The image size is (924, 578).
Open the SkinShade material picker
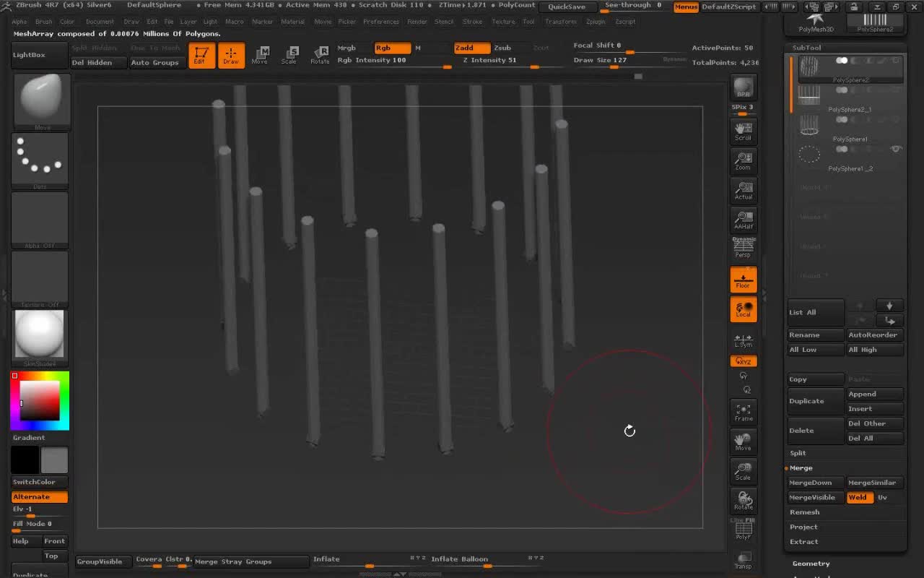tap(40, 338)
